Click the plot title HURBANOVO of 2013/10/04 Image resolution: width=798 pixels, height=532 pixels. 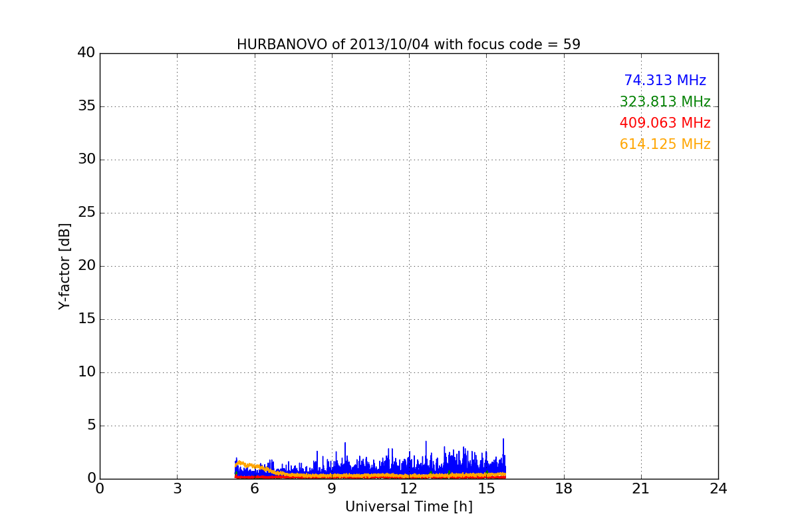point(408,45)
